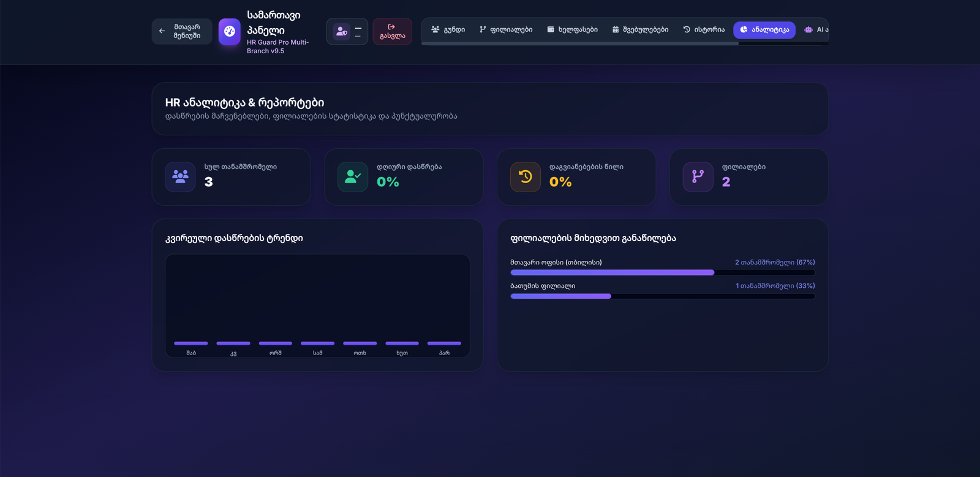This screenshot has width=980, height=477.
Task: Click the მთავარი ოფისი (თბილისი) progress bar
Action: coord(663,272)
